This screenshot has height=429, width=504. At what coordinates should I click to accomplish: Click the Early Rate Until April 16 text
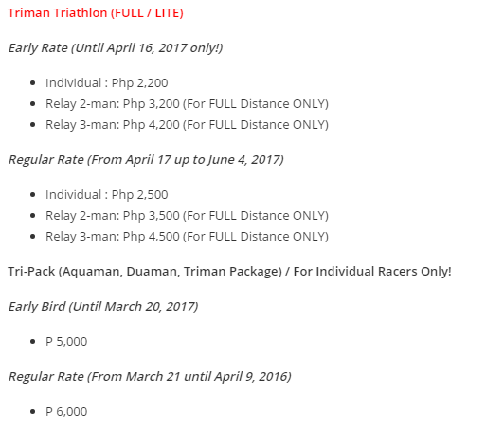(116, 48)
